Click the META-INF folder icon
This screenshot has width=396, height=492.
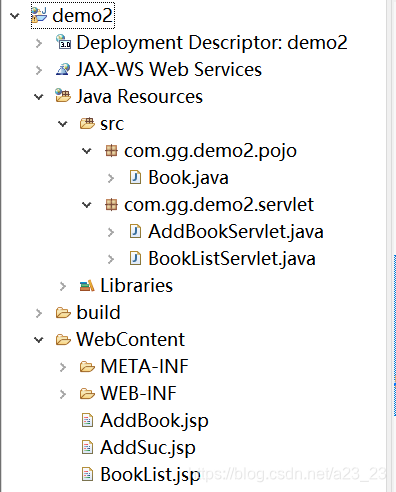tap(87, 367)
